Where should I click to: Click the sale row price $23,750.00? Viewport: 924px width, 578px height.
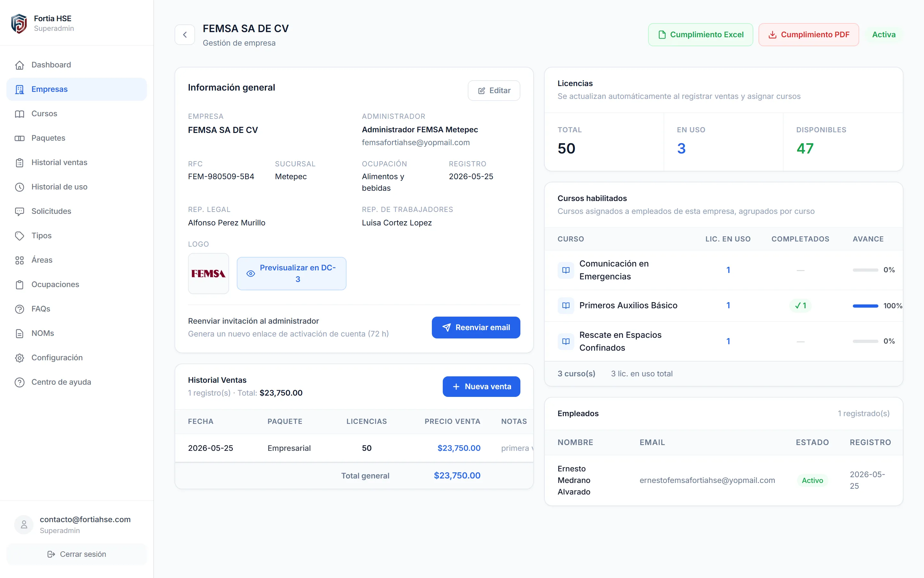[459, 448]
